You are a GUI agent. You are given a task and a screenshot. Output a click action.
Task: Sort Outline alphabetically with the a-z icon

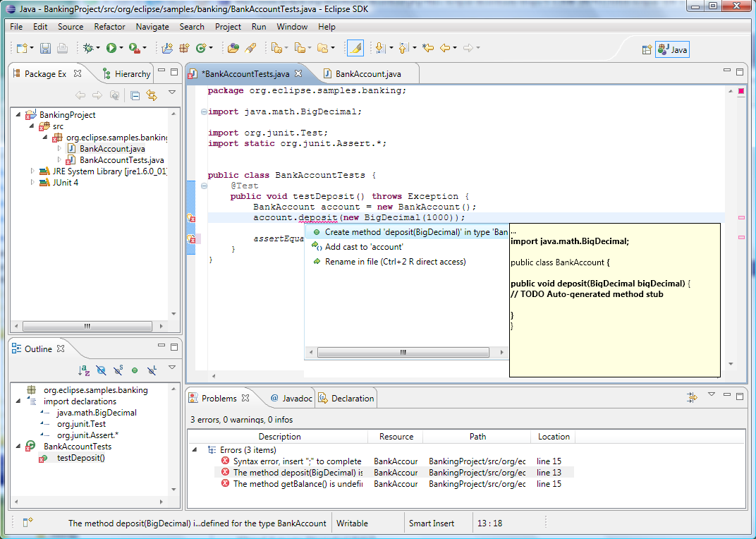[x=84, y=370]
